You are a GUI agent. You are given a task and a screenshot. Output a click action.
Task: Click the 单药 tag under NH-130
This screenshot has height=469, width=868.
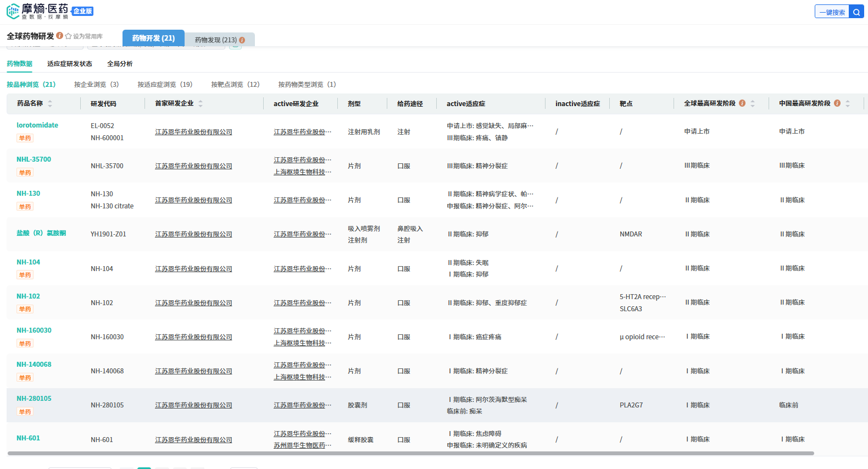[25, 207]
